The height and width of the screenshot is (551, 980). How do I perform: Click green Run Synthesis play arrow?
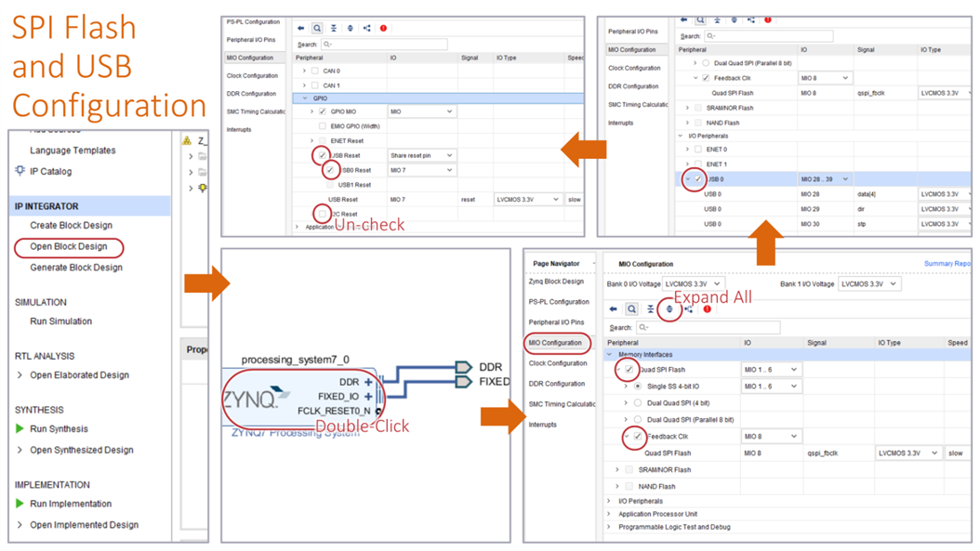tap(20, 428)
